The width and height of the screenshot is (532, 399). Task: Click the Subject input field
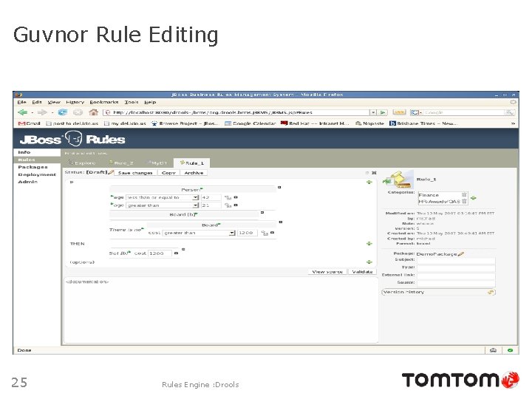(x=456, y=261)
